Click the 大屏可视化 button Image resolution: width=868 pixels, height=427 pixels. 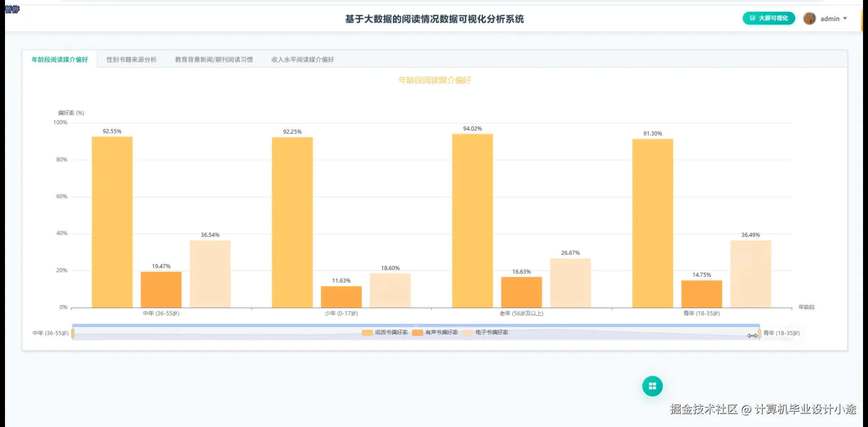pos(769,19)
